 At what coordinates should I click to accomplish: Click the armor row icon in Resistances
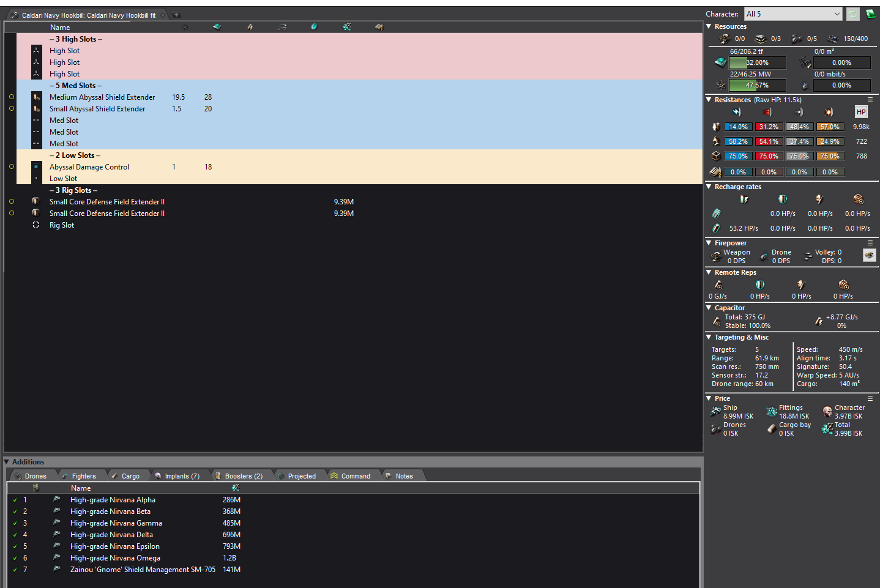coord(715,141)
